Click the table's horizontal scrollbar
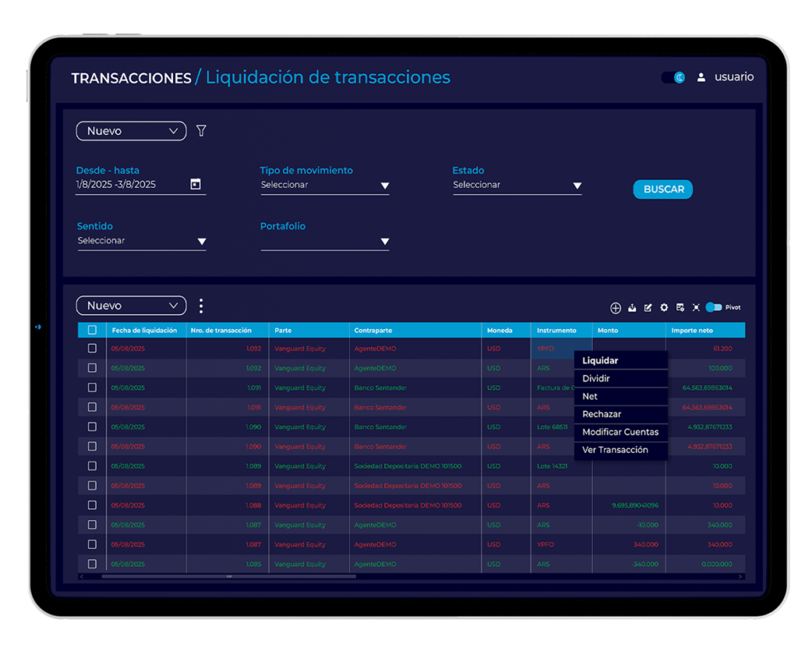 pos(228,577)
